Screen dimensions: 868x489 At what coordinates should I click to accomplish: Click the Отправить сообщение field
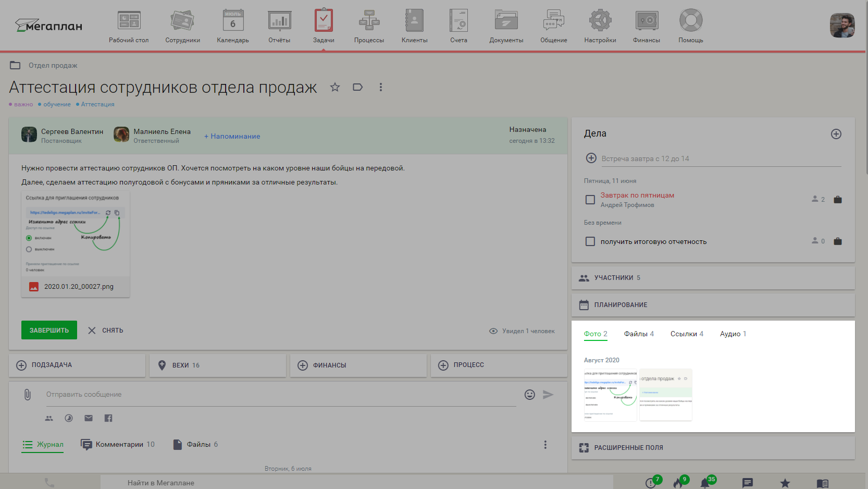[x=281, y=395]
